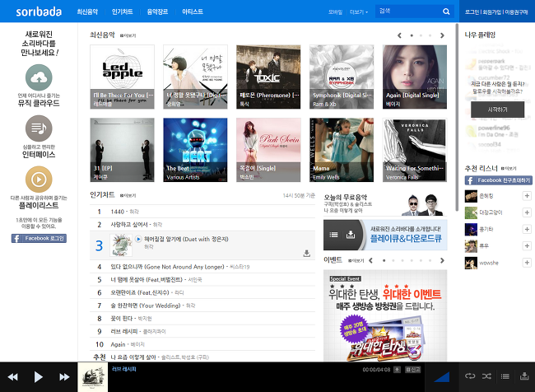This screenshot has width=535, height=392.
Task: Open the 아티스트 menu
Action: (193, 12)
